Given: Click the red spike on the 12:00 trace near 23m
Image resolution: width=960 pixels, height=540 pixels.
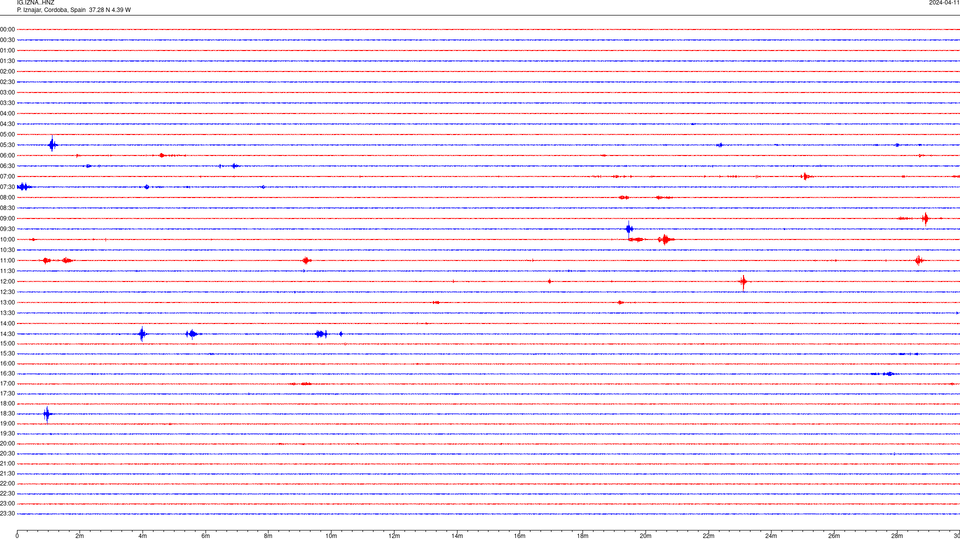Looking at the screenshot, I should point(743,282).
